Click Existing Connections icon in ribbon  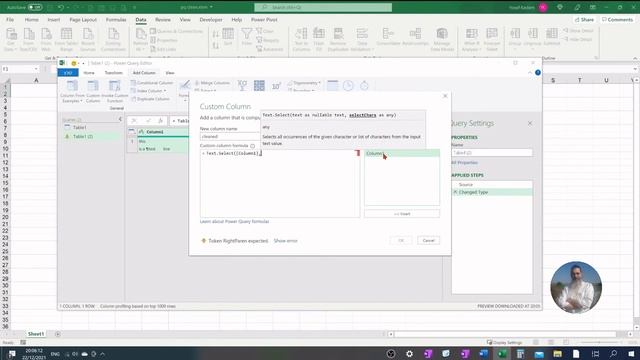[113, 40]
